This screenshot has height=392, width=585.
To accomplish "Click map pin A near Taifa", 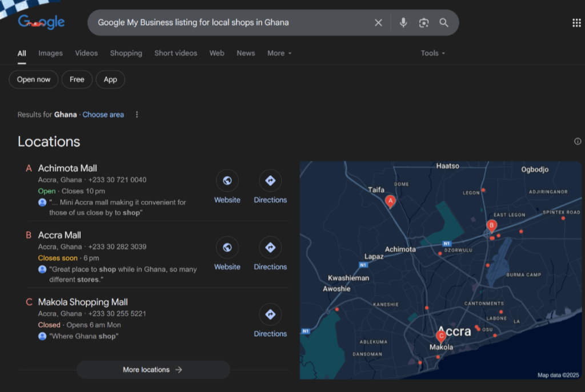I will coord(390,201).
